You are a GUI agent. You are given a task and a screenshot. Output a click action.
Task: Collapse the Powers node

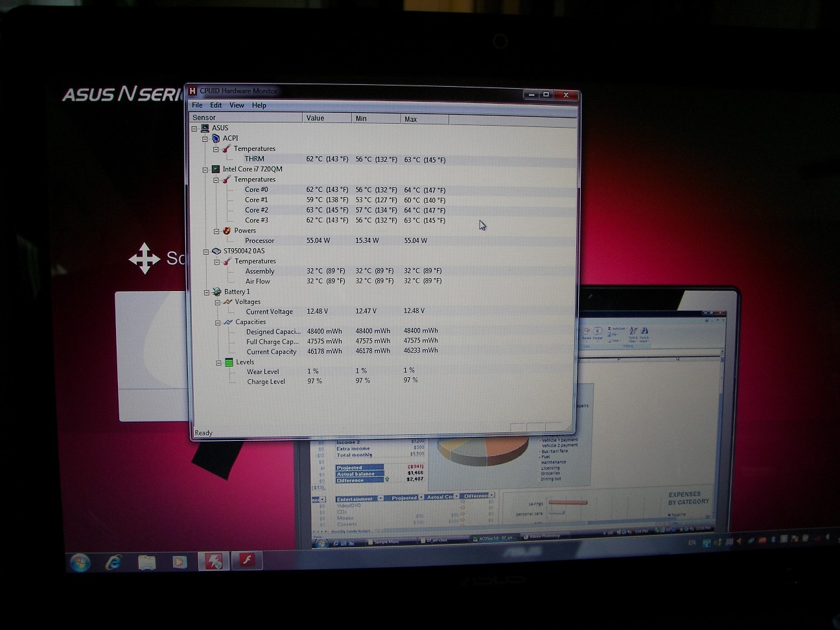[216, 231]
